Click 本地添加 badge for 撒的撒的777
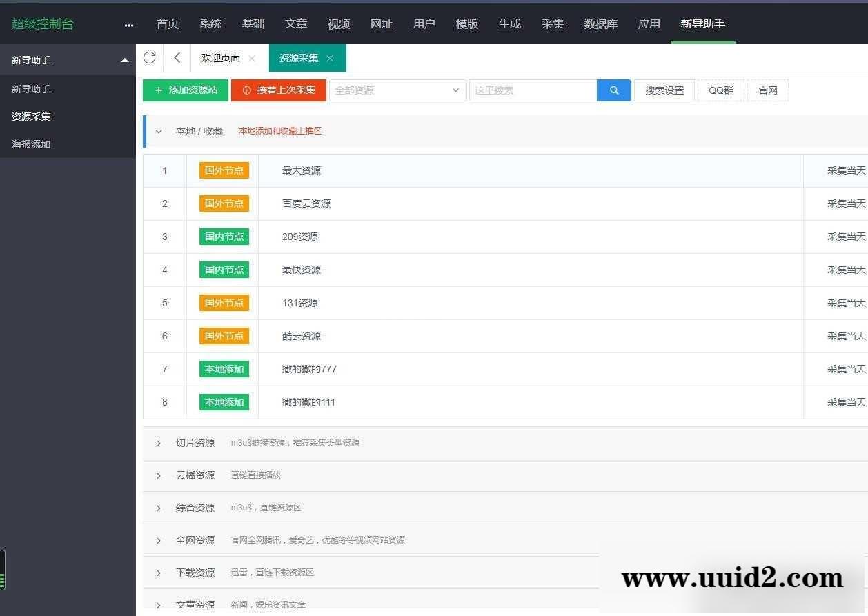Image resolution: width=868 pixels, height=616 pixels. 224,369
